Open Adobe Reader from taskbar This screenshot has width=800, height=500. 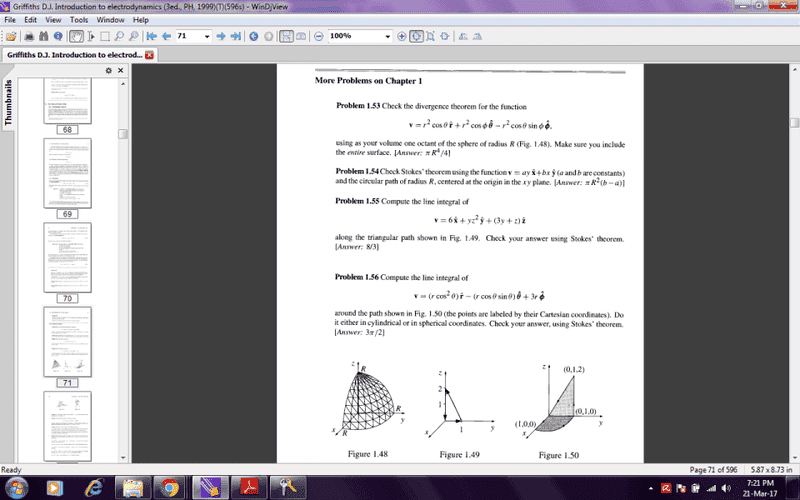(x=249, y=488)
